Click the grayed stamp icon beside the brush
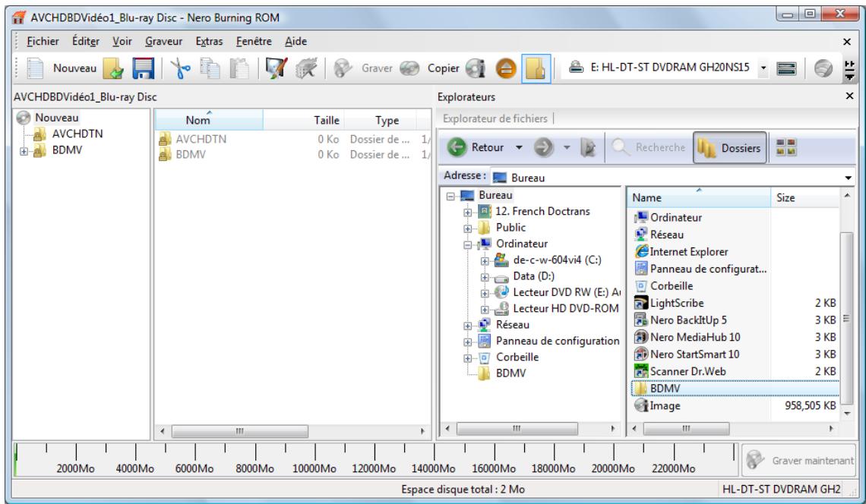 tap(306, 68)
